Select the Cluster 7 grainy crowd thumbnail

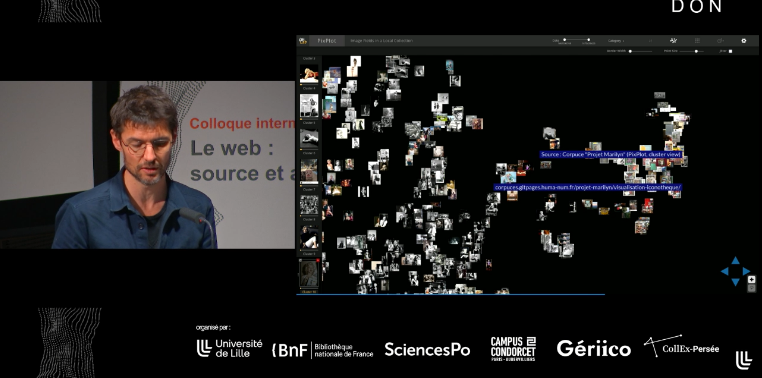[309, 204]
